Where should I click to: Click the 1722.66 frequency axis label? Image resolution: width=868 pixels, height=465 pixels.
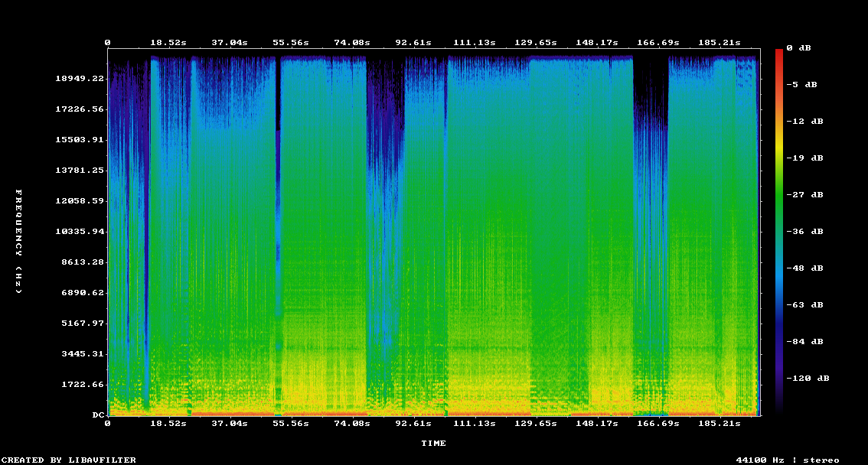[x=80, y=385]
